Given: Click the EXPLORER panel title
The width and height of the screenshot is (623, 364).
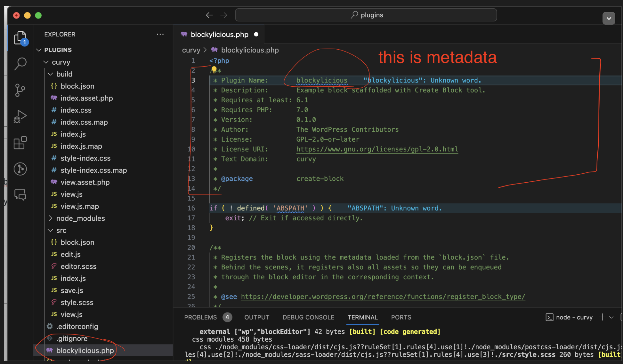Looking at the screenshot, I should [60, 34].
